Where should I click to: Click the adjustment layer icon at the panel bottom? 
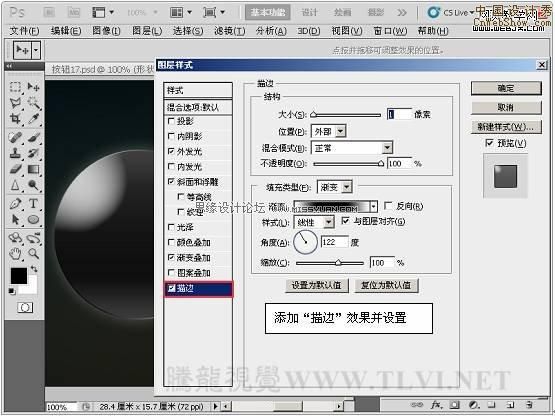pyautogui.click(x=474, y=405)
